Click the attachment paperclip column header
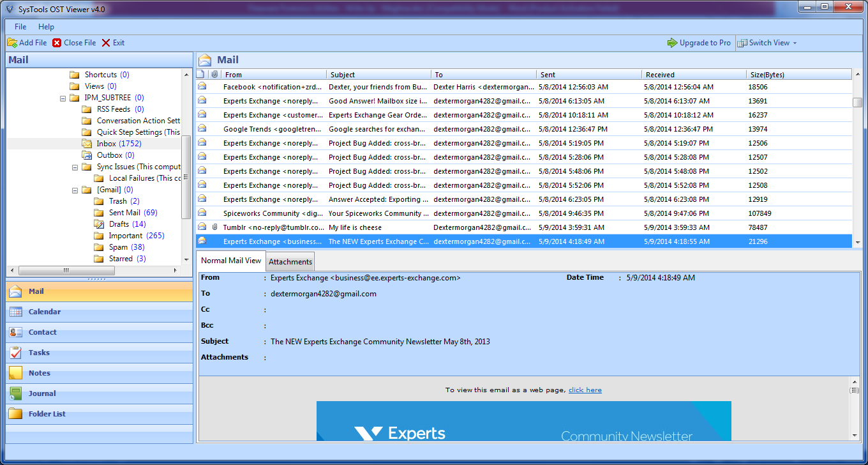Image resolution: width=868 pixels, height=465 pixels. [215, 75]
